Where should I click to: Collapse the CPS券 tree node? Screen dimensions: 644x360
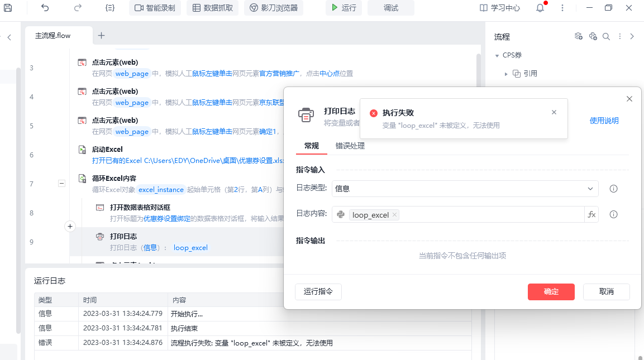[x=497, y=56]
